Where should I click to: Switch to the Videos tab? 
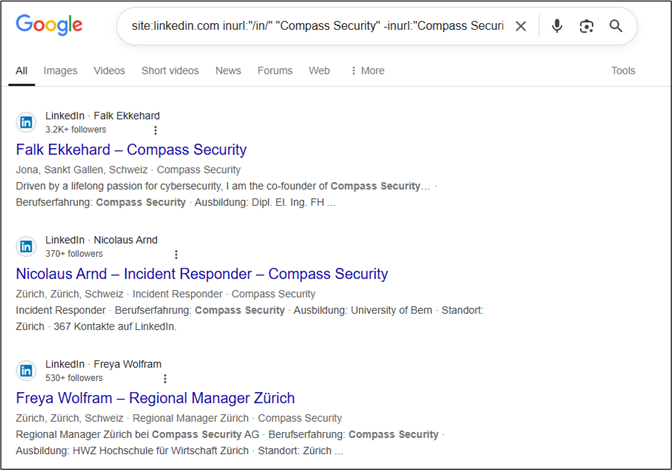pyautogui.click(x=109, y=71)
